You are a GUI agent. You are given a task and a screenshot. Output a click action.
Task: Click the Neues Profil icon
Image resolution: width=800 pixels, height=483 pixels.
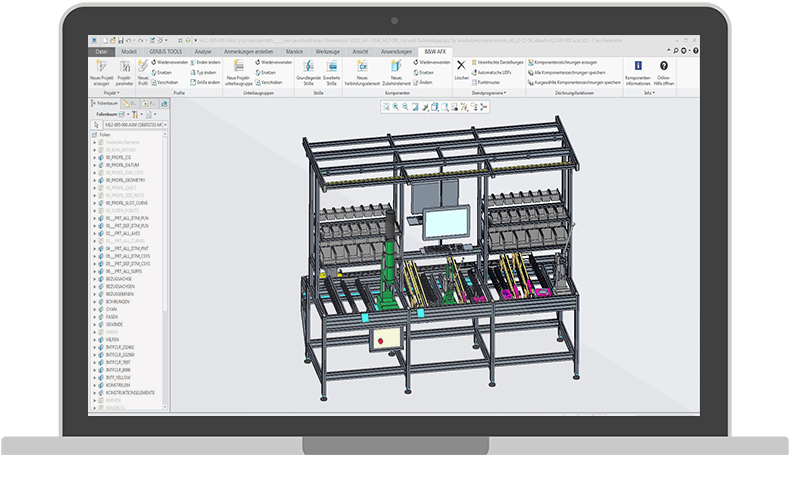143,66
